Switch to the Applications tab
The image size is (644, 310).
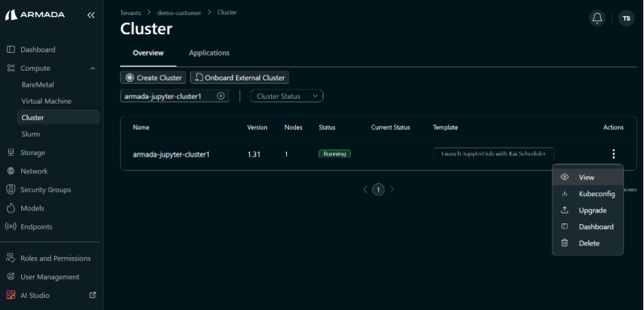tap(209, 53)
